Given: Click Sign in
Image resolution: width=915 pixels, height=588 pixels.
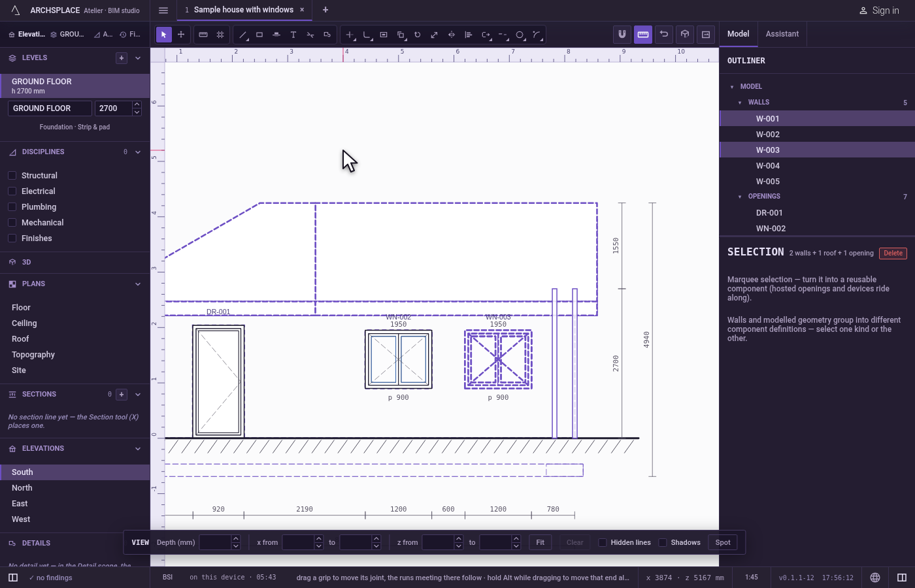Looking at the screenshot, I should coord(879,10).
